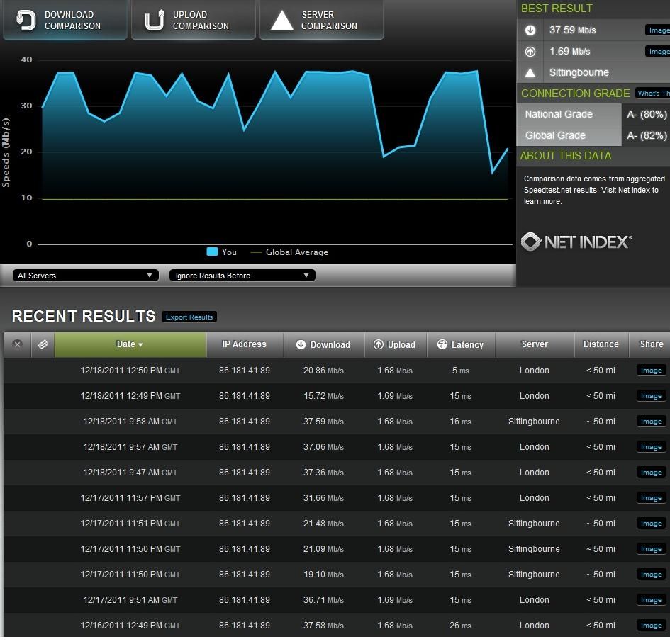670x644 pixels.
Task: Click the best result download arrow icon
Action: coord(530,30)
